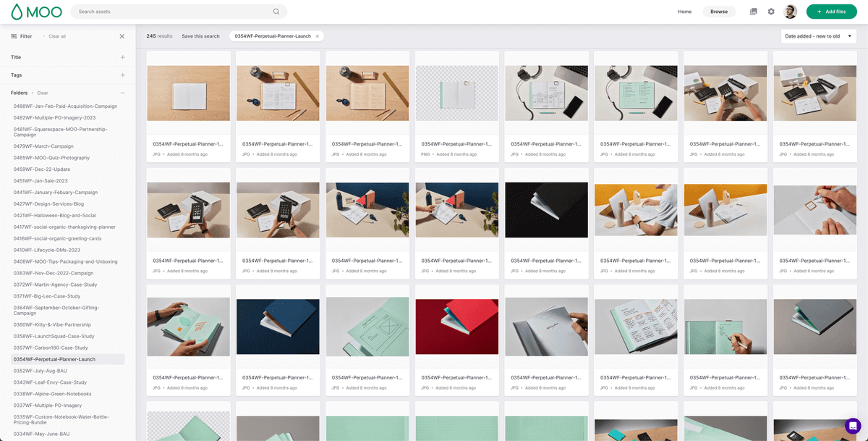Open the collections icon in the header

pyautogui.click(x=754, y=12)
